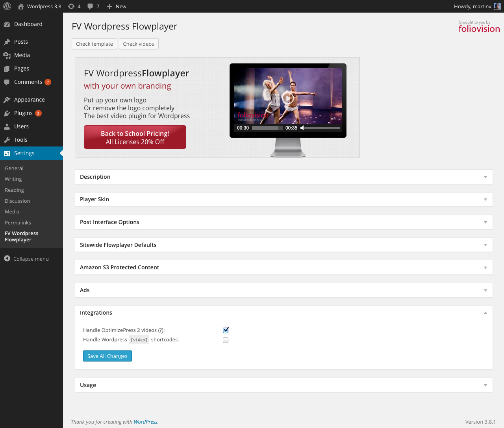
Task: Expand the Usage panel arrow
Action: click(x=485, y=385)
